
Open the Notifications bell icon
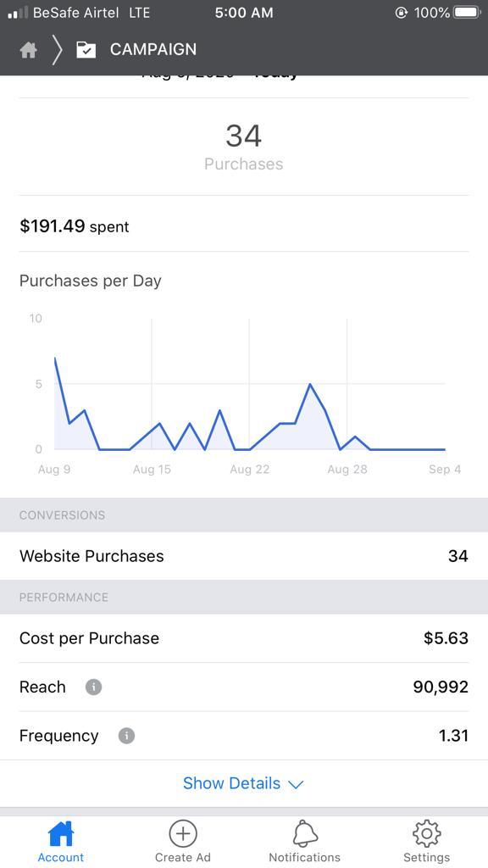[304, 833]
